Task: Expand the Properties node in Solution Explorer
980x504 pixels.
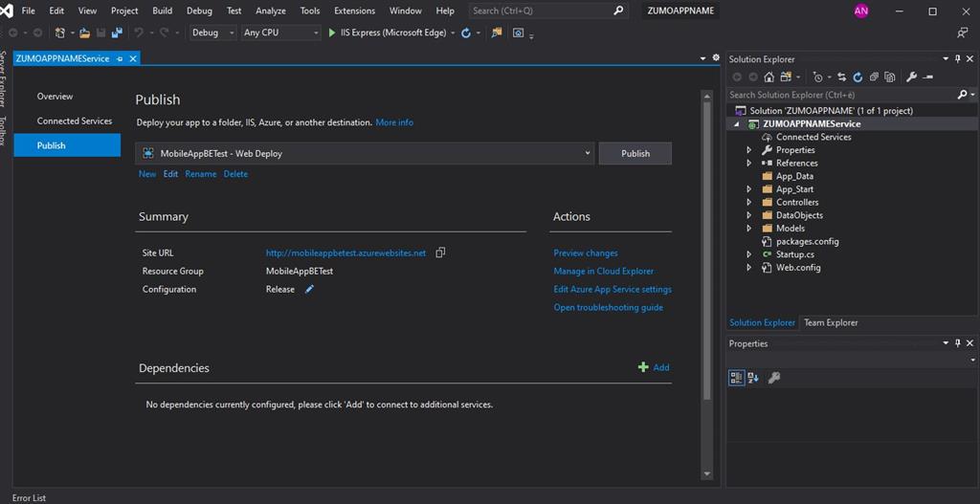Action: coord(748,150)
